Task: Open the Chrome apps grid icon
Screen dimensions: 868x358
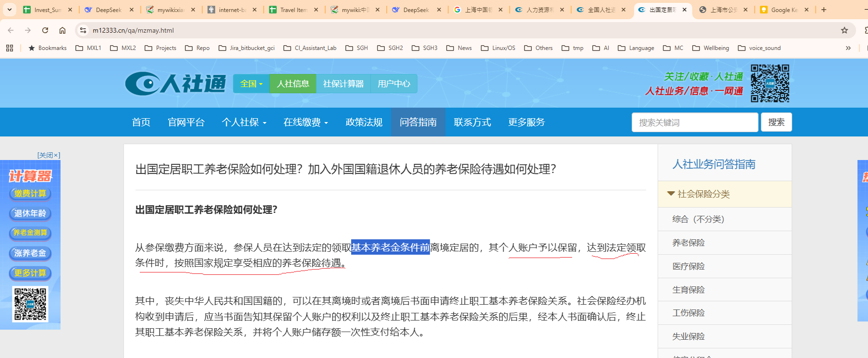Action: (x=10, y=48)
